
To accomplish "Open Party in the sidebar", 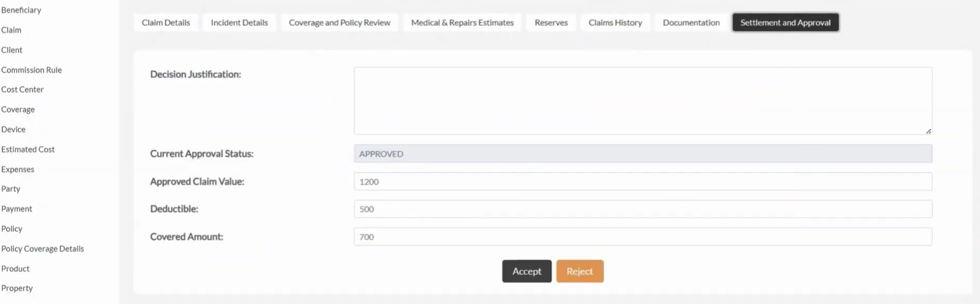I will [x=10, y=189].
